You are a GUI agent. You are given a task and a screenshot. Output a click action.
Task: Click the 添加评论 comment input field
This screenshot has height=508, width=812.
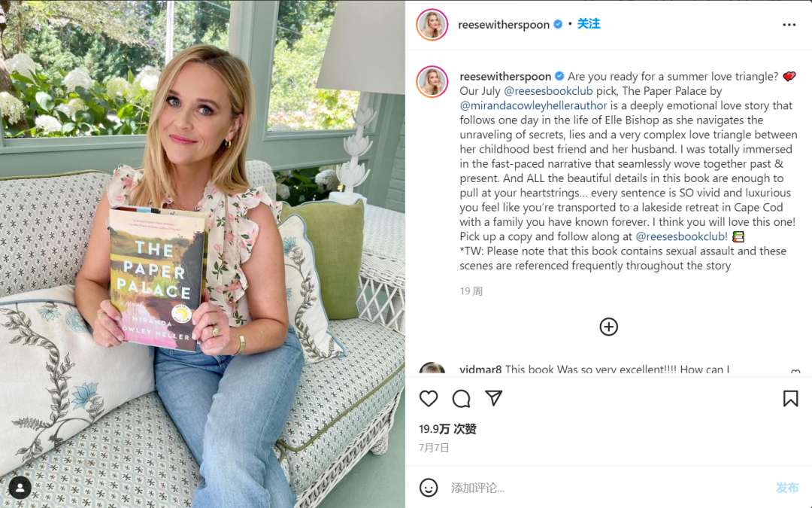click(608, 488)
